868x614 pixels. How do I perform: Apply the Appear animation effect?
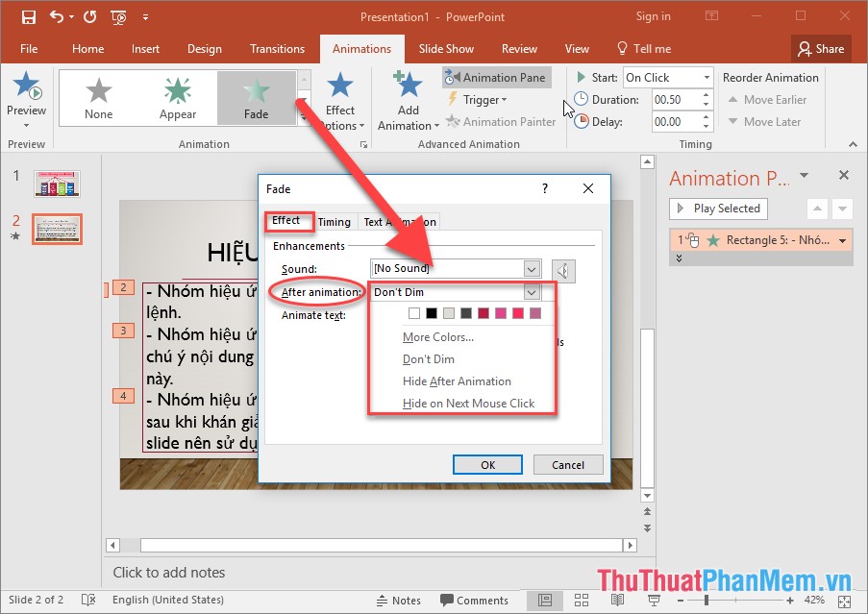178,95
